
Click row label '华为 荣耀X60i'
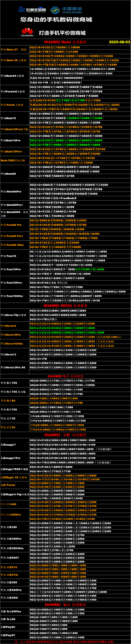click(9, 598)
